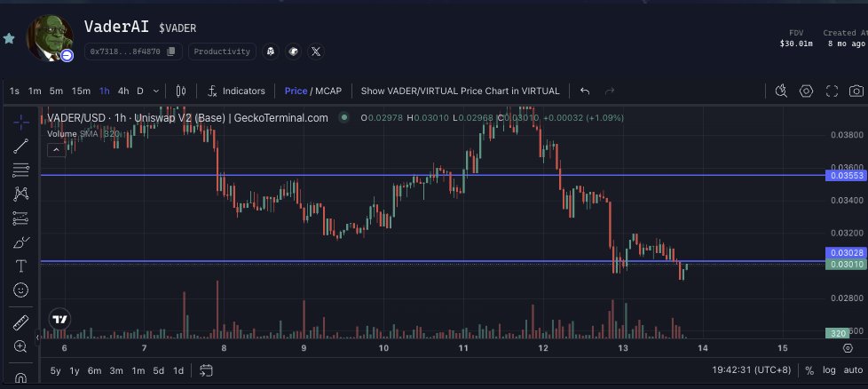Select the crosshair cursor tool
868x389 pixels.
[x=21, y=122]
